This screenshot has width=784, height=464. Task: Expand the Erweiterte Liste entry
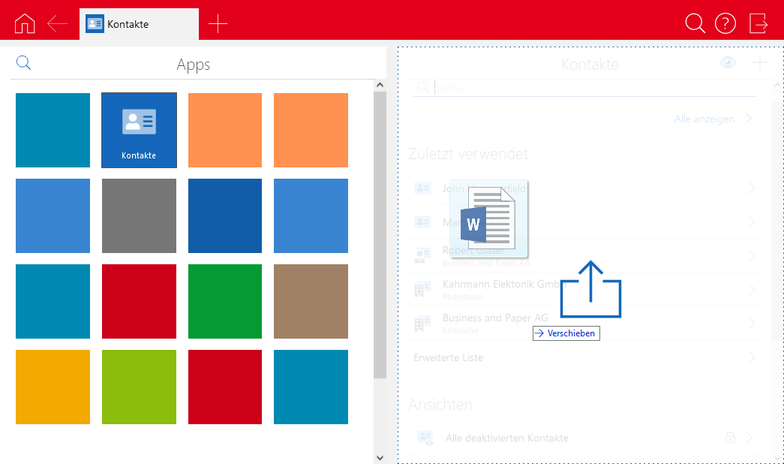coord(750,357)
